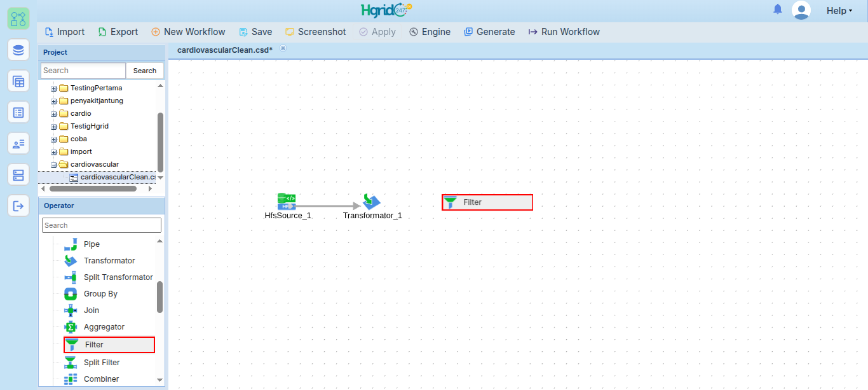Open the Engine settings

tap(430, 32)
